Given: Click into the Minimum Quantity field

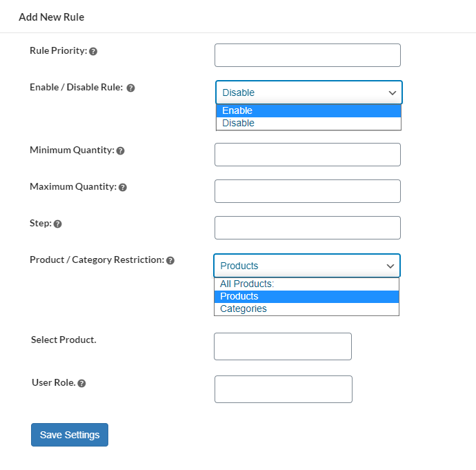Looking at the screenshot, I should [x=308, y=155].
